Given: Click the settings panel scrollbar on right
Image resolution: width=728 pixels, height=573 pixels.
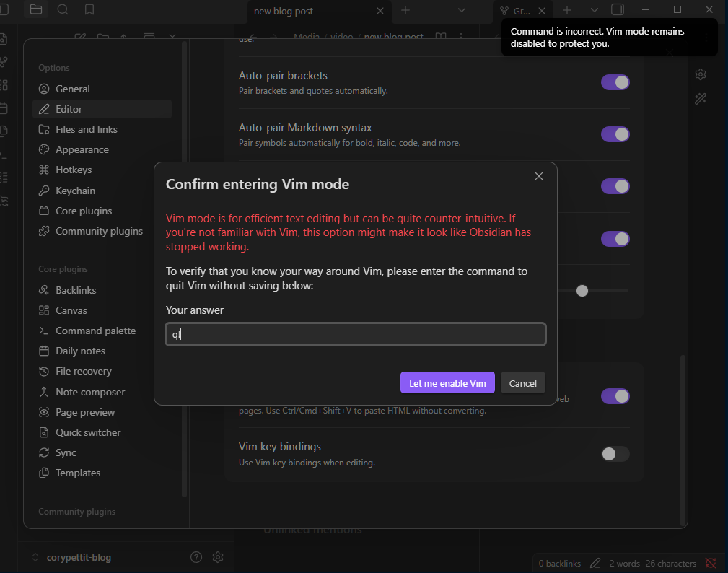Looking at the screenshot, I should point(683,439).
